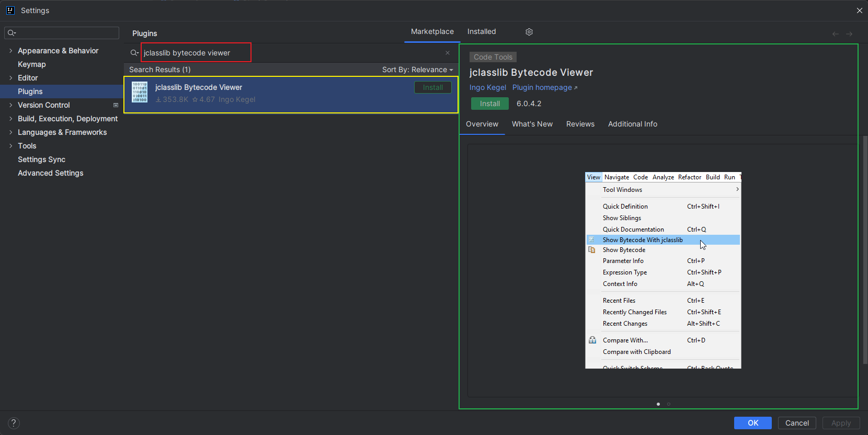Expand the Version Control node

point(10,105)
